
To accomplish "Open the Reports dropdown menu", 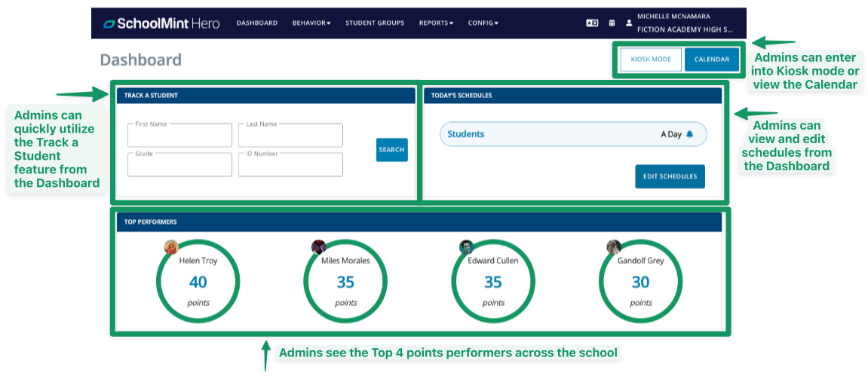I will point(436,23).
